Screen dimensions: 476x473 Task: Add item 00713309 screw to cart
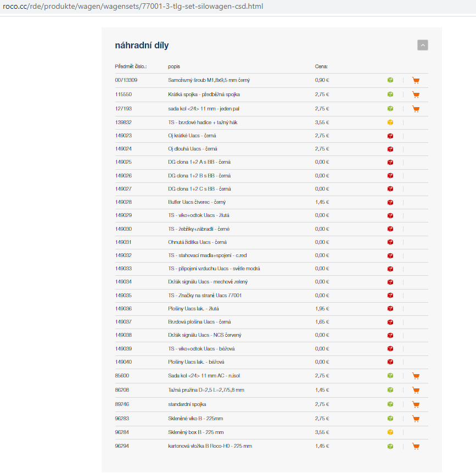pyautogui.click(x=416, y=80)
